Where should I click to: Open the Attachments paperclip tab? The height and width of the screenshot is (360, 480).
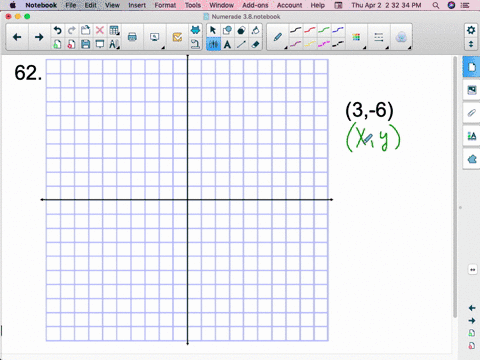point(472,113)
